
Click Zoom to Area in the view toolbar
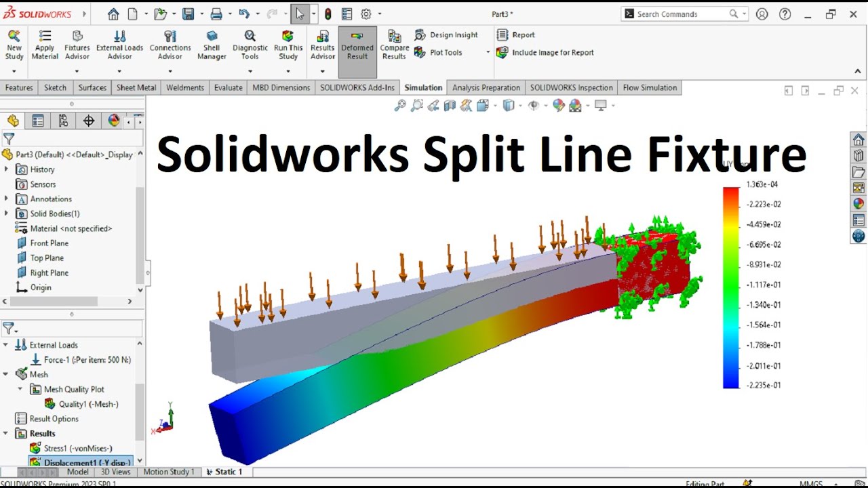(416, 105)
